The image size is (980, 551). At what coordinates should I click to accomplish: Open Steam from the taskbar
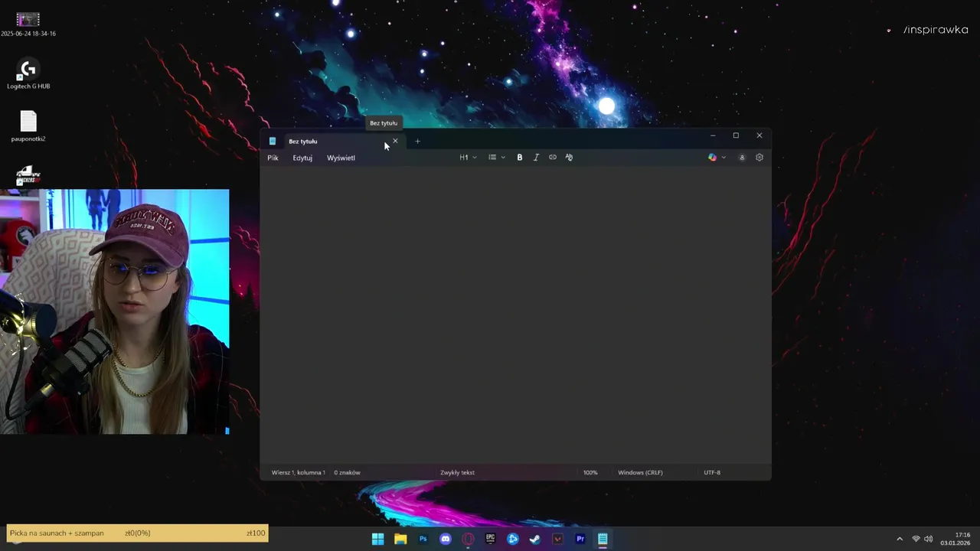tap(535, 540)
